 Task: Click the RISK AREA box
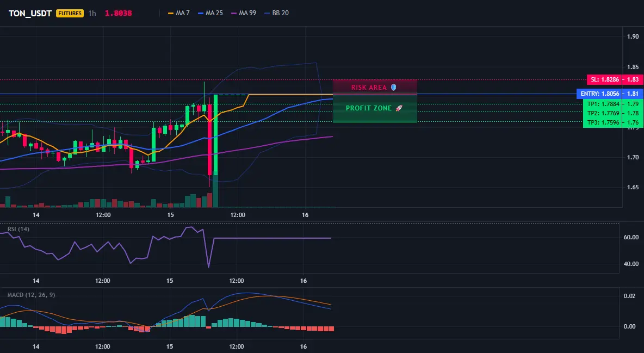[x=375, y=87]
